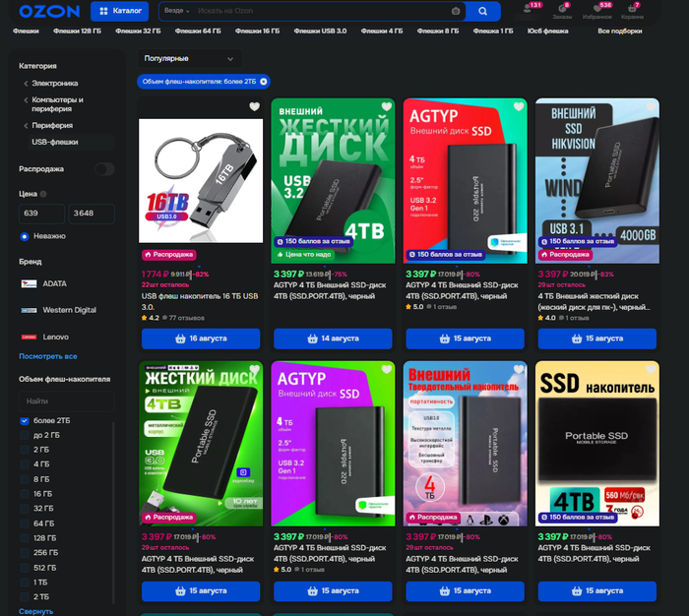Open Флешки 64 ГБ collection
The height and width of the screenshot is (616, 689).
pos(198,31)
